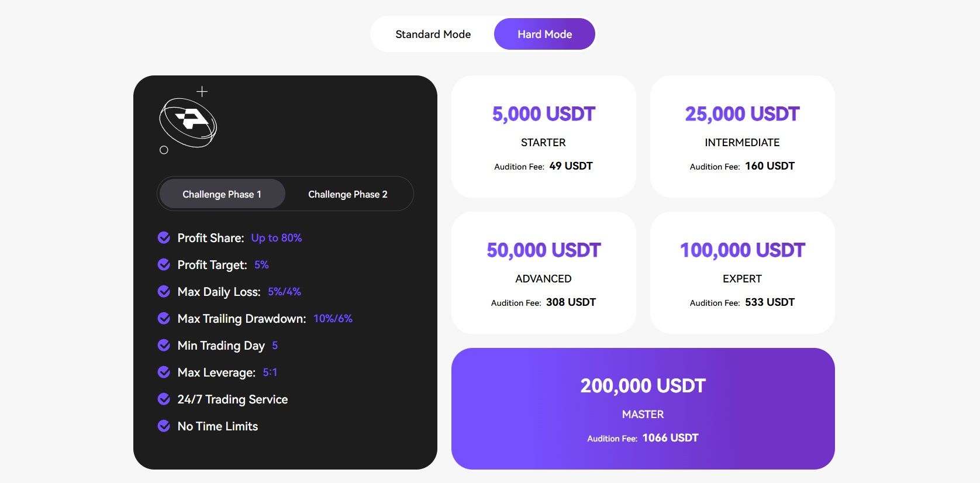Click the Up to 80% profit share value

tap(277, 238)
